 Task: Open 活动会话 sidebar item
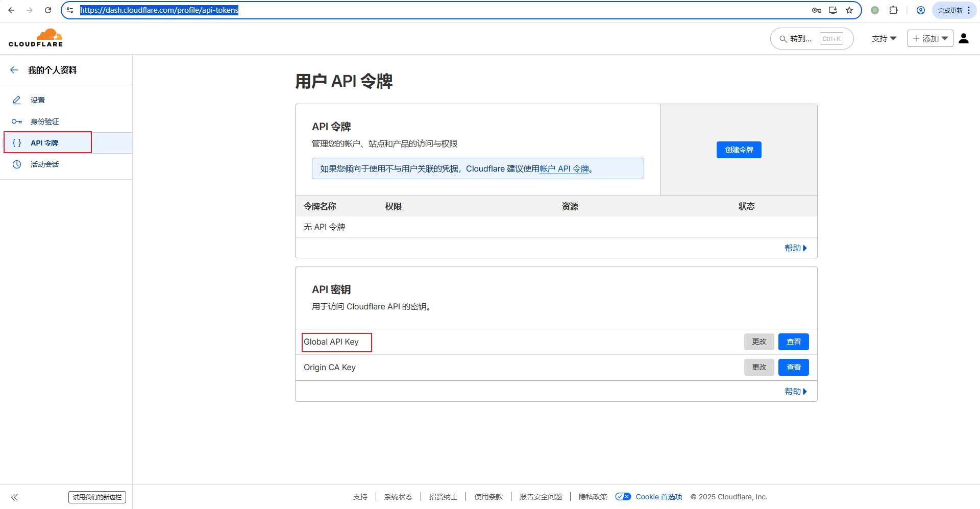[45, 164]
